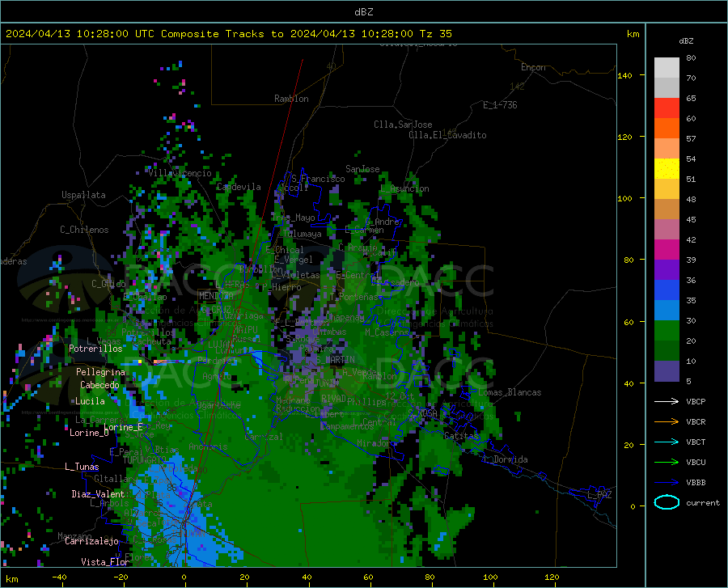The width and height of the screenshot is (728, 588).
Task: Click the 'Encon' map label
Action: point(533,67)
